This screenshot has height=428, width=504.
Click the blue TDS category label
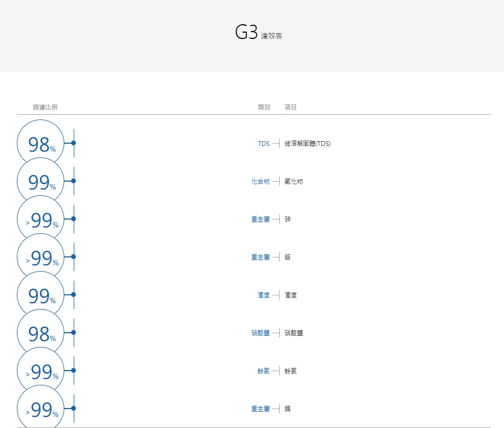(264, 144)
